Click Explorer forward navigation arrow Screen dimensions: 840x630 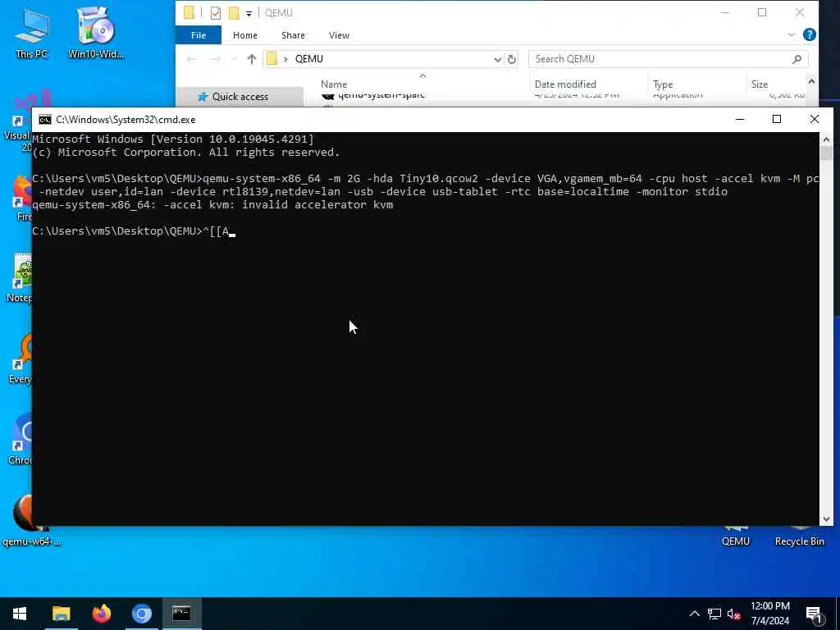pos(215,59)
